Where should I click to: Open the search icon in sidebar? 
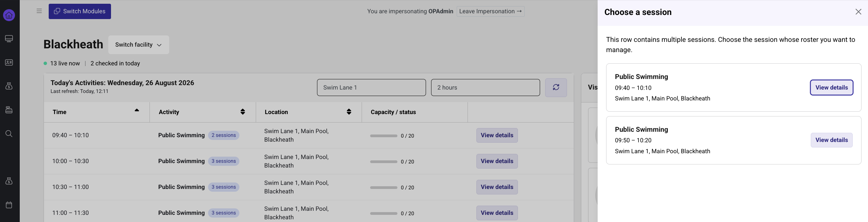click(9, 133)
